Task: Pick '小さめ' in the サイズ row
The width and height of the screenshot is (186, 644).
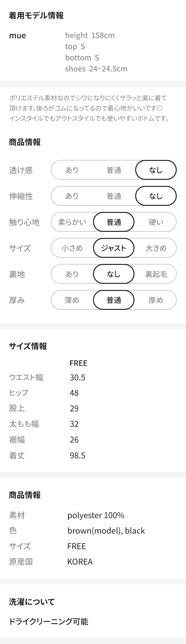Action: point(72,248)
